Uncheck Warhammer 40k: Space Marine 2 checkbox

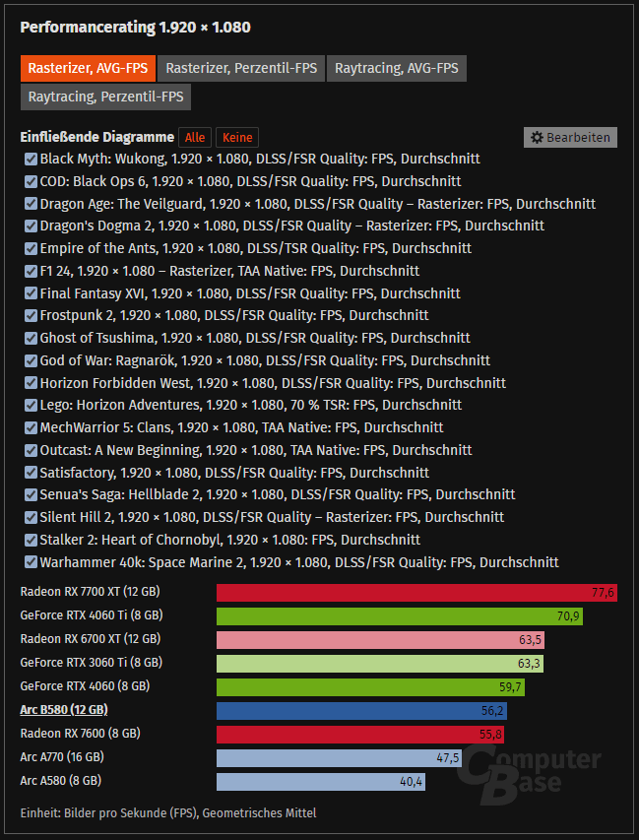(31, 562)
